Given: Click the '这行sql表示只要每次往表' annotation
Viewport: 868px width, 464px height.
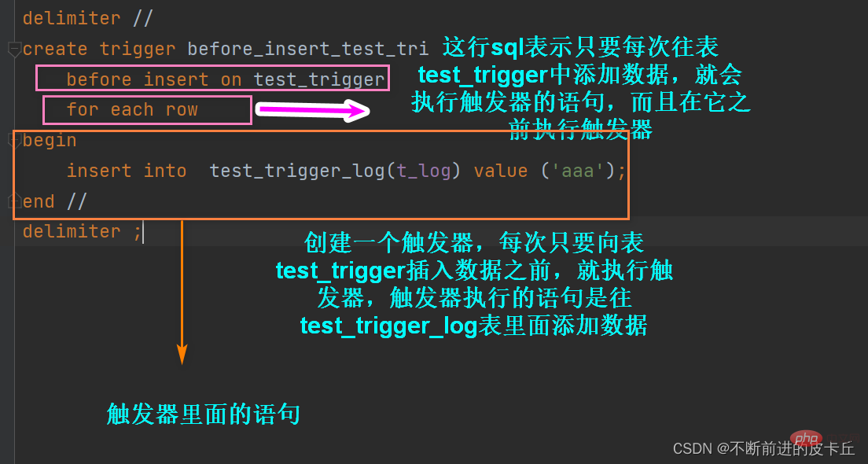Looking at the screenshot, I should (x=580, y=47).
